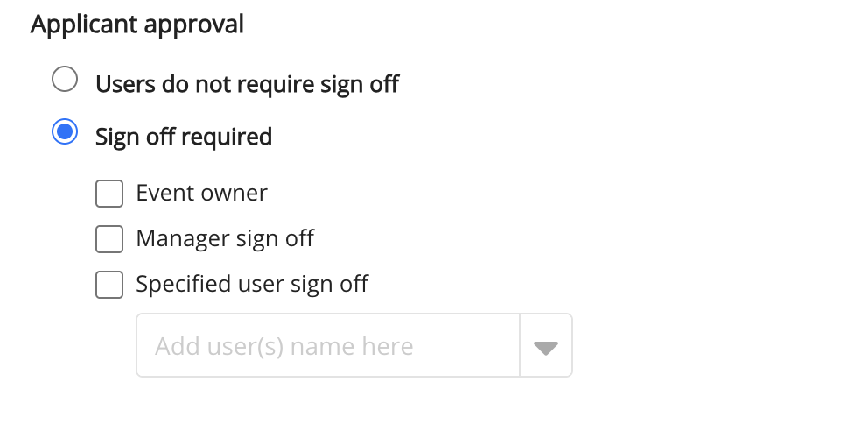Click the 'Applicant approval' section heading
This screenshot has width=868, height=438.
coord(137,25)
